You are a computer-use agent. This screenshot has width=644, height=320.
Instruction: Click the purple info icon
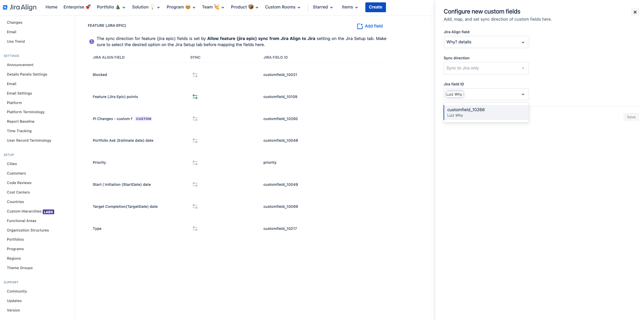[x=92, y=42]
